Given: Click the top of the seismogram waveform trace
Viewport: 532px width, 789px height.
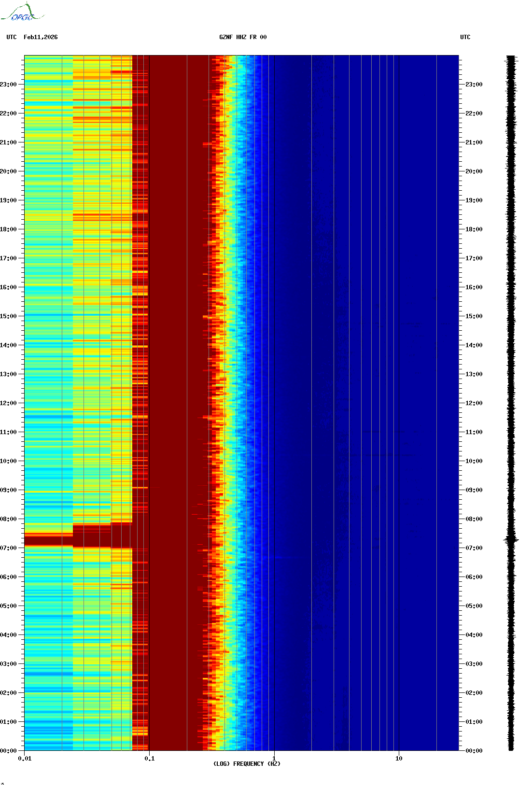Looking at the screenshot, I should pos(511,58).
